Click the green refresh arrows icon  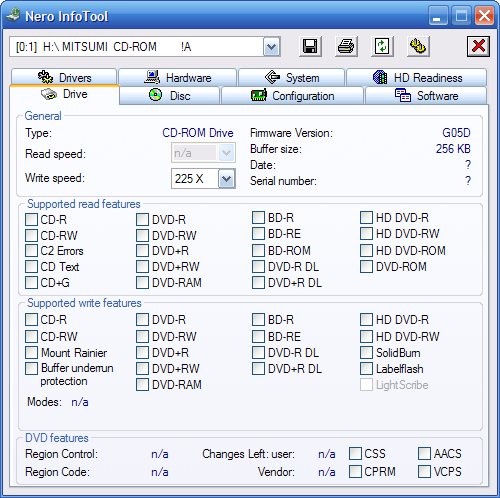(x=382, y=46)
